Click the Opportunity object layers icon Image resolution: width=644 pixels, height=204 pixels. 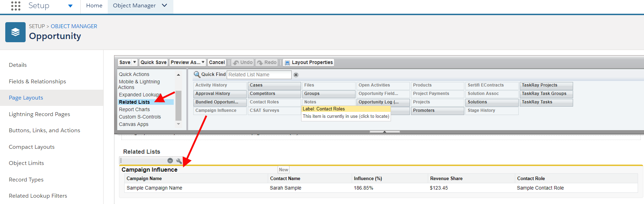[15, 32]
